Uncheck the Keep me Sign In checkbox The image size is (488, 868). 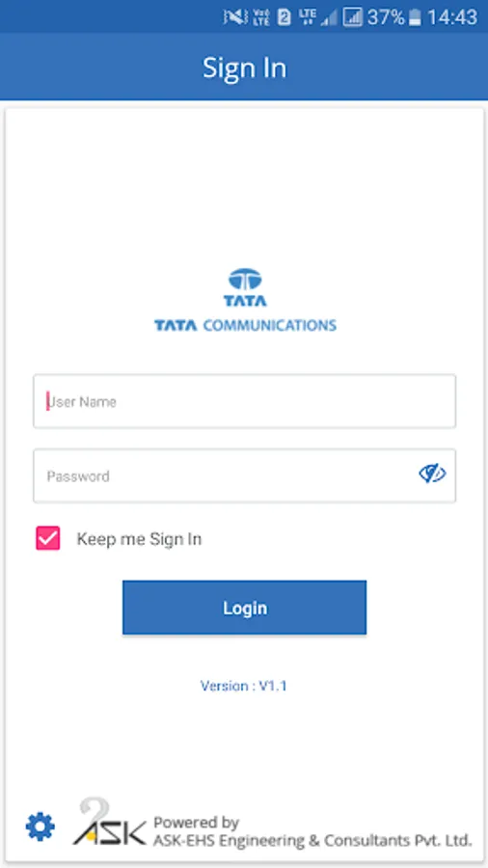[48, 538]
